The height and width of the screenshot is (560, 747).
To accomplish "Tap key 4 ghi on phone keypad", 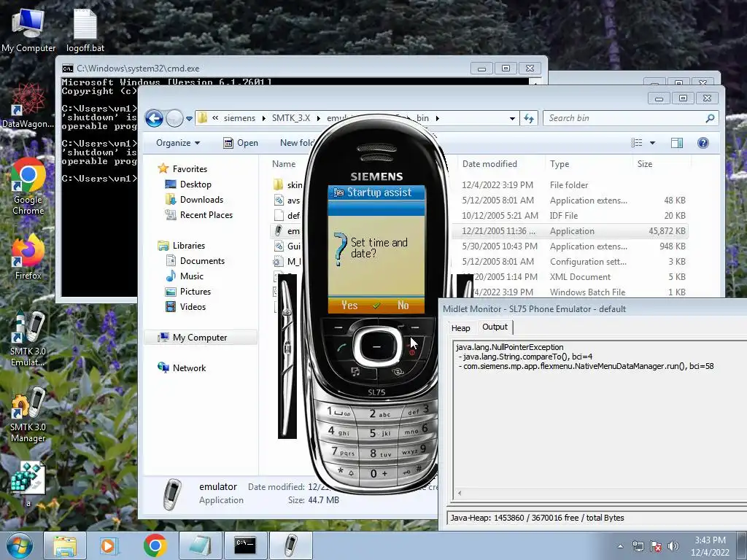I will click(x=338, y=432).
